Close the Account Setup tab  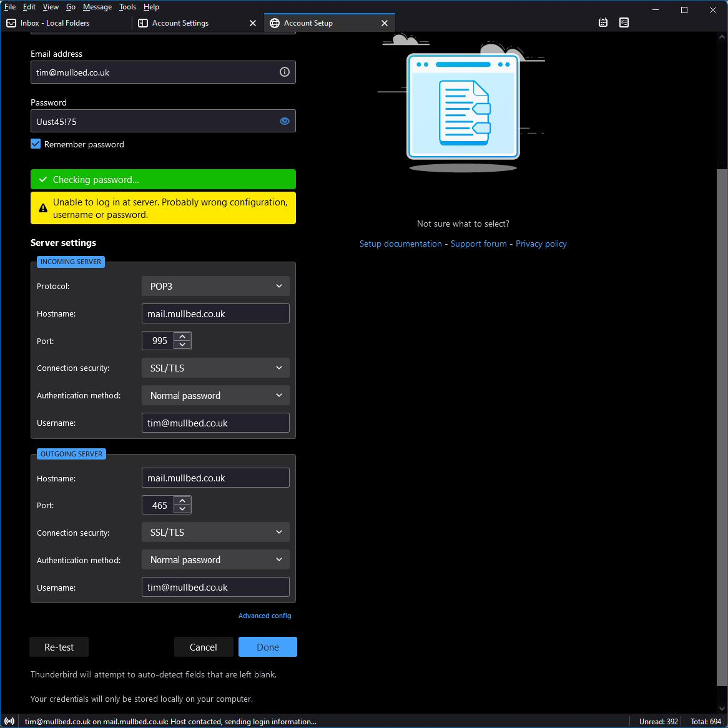(x=385, y=22)
